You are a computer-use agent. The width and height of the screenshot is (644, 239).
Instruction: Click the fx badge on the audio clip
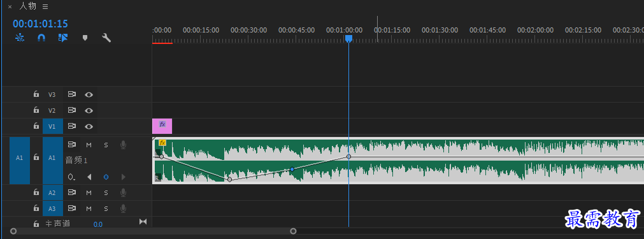[x=162, y=143]
